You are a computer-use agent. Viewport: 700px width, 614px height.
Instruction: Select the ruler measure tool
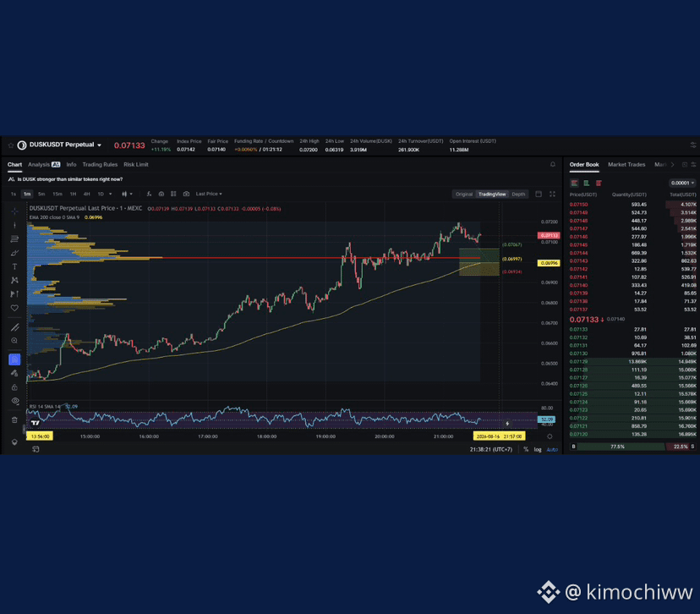(14, 327)
